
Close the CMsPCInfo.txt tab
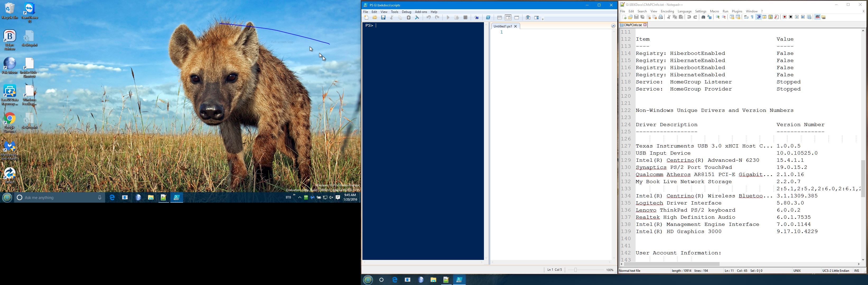[x=645, y=25]
